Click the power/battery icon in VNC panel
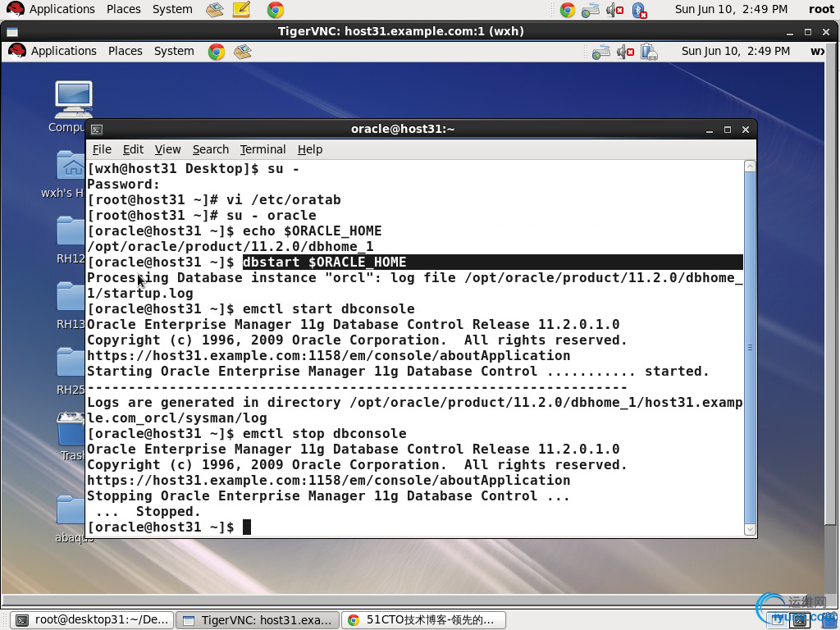The width and height of the screenshot is (840, 630). 649,52
